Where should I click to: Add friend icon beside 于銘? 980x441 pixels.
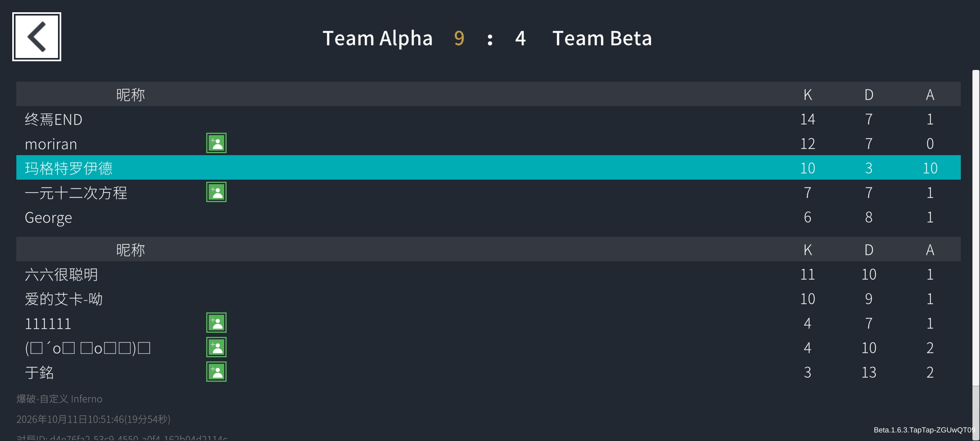216,372
